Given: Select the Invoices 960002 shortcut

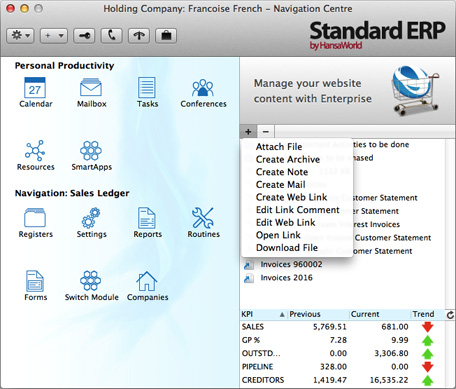Looking at the screenshot, I should 291,264.
